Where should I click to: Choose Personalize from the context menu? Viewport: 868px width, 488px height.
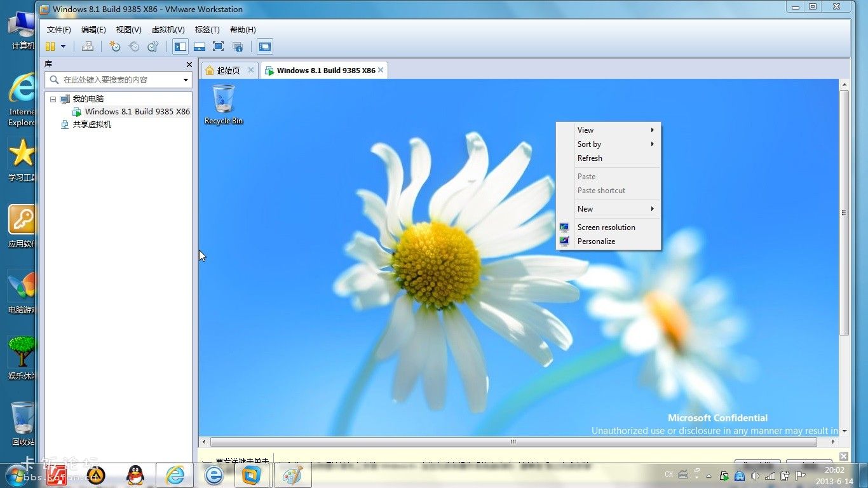coord(609,241)
